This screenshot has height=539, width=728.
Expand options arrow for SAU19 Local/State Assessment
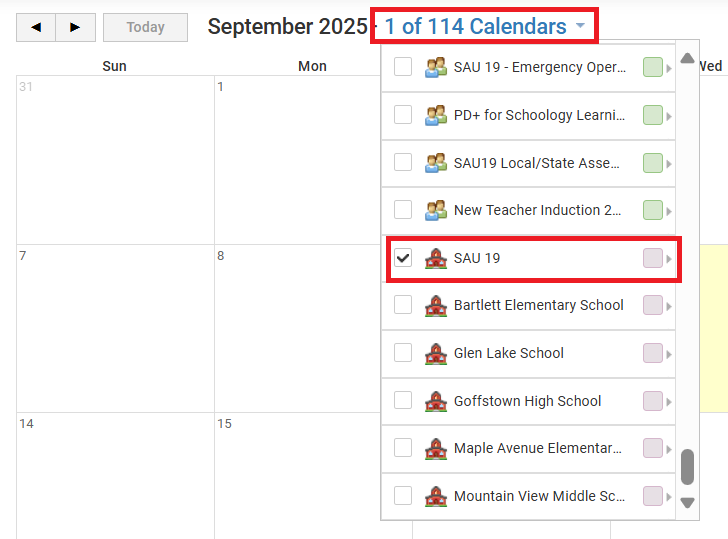tap(669, 163)
